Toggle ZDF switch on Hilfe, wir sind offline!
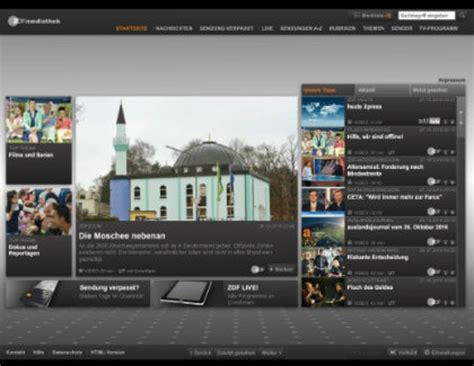474x366 pixels. pos(434,152)
